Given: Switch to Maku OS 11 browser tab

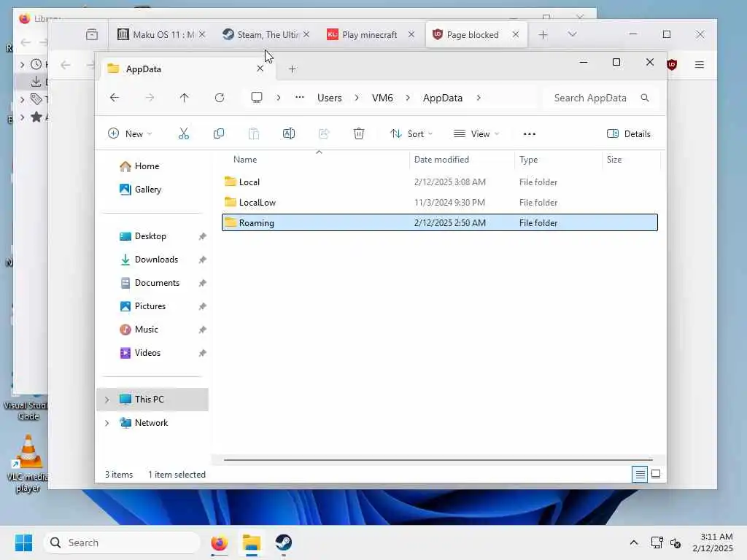Looking at the screenshot, I should point(160,35).
